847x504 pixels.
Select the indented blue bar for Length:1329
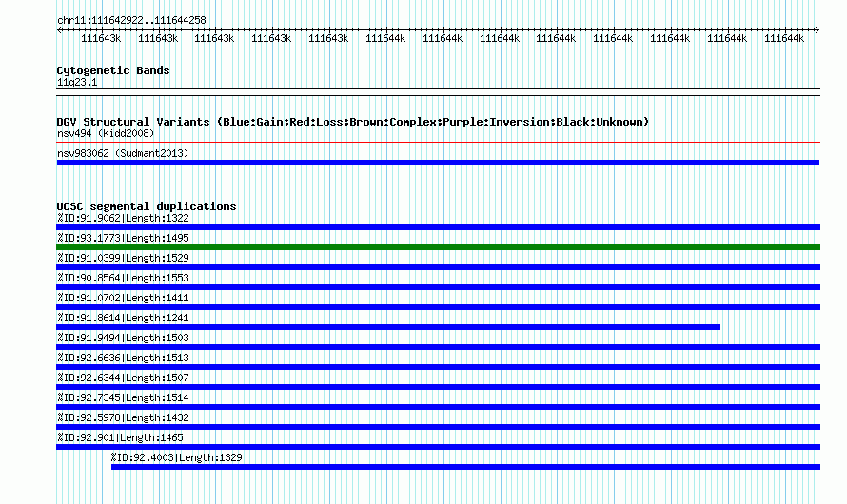point(465,467)
